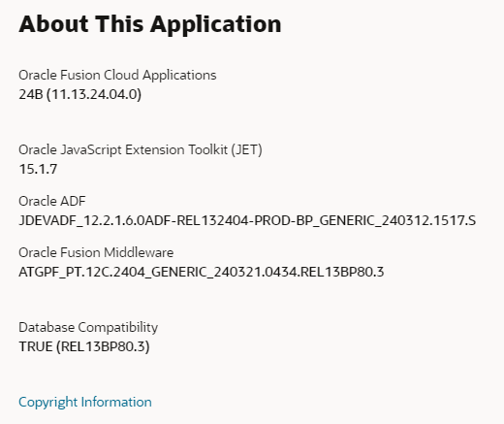
Task: Click the JDEVADF_12.2.1.6.0 start of ADF version
Action: (x=81, y=221)
